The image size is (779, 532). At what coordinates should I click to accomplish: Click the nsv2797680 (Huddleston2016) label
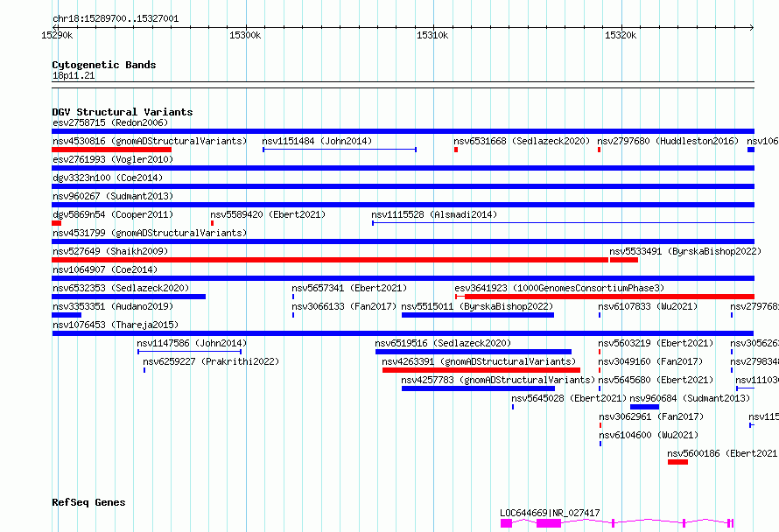click(668, 141)
